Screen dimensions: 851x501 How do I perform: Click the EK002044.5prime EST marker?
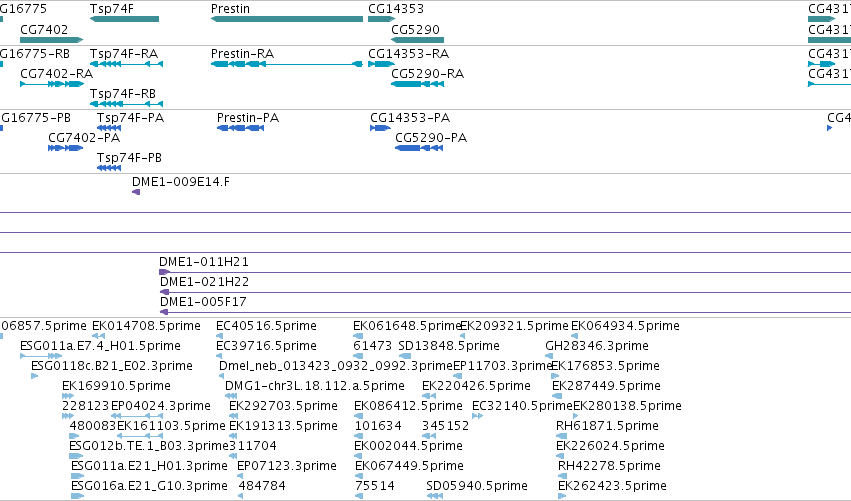pos(360,456)
